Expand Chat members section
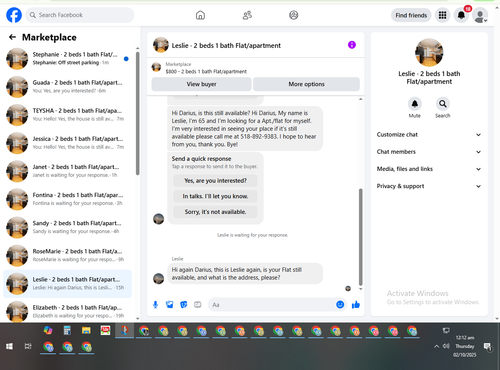This screenshot has height=370, width=500. pyautogui.click(x=429, y=152)
